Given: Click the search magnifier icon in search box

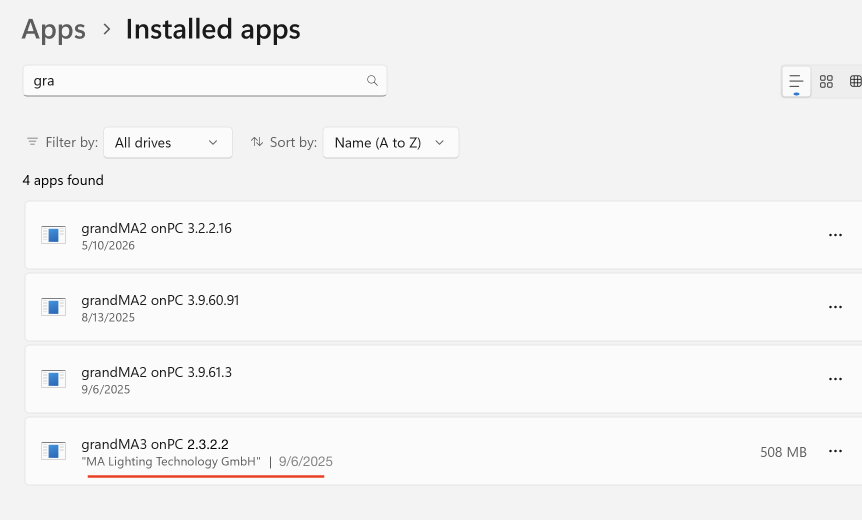Looking at the screenshot, I should (372, 81).
